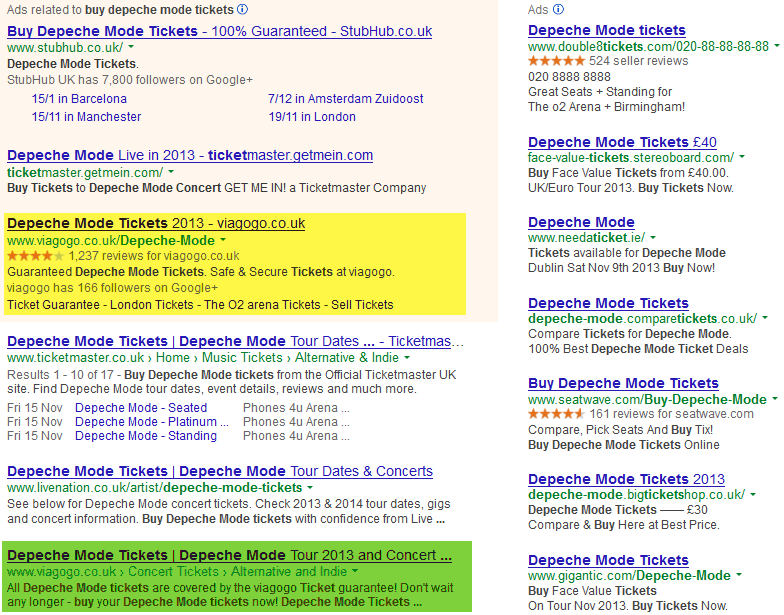This screenshot has width=784, height=615.
Task: Click the www.livenation.co.uk green URL
Action: pos(154,488)
